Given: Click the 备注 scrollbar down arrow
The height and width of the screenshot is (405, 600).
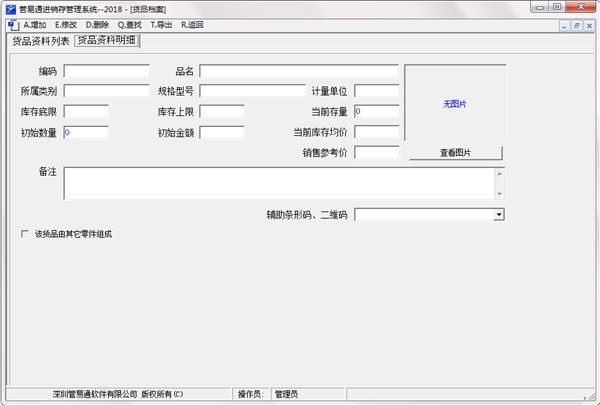Looking at the screenshot, I should click(x=499, y=194).
